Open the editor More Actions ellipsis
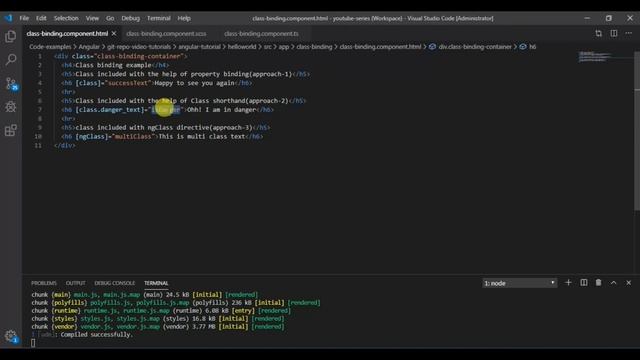This screenshot has width=640, height=360. 629,33
